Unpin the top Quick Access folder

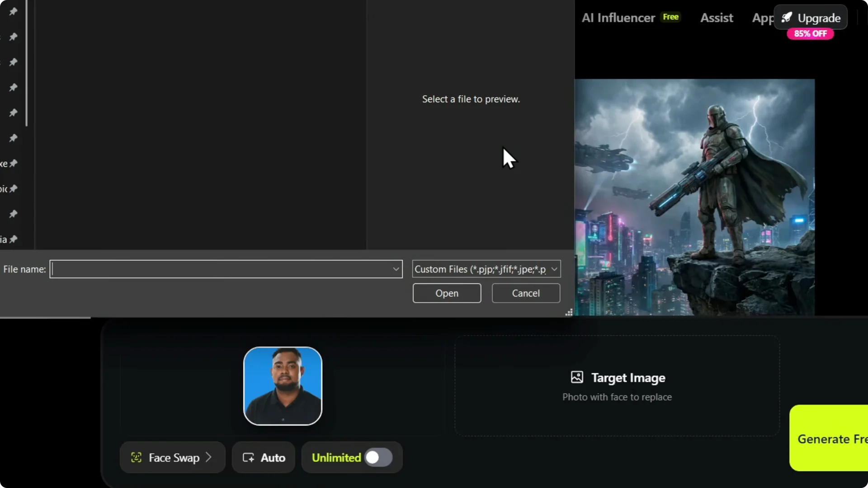(x=13, y=11)
